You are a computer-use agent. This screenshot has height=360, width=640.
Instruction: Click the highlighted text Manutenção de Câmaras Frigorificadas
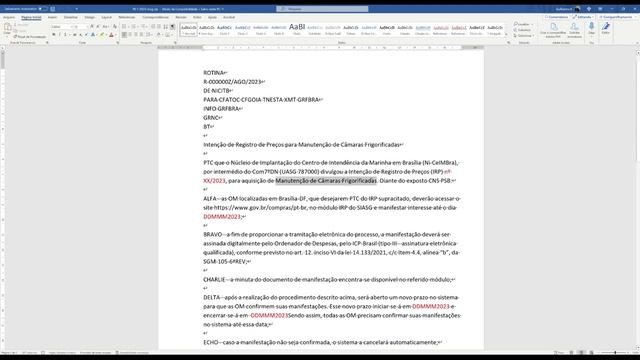click(x=326, y=181)
